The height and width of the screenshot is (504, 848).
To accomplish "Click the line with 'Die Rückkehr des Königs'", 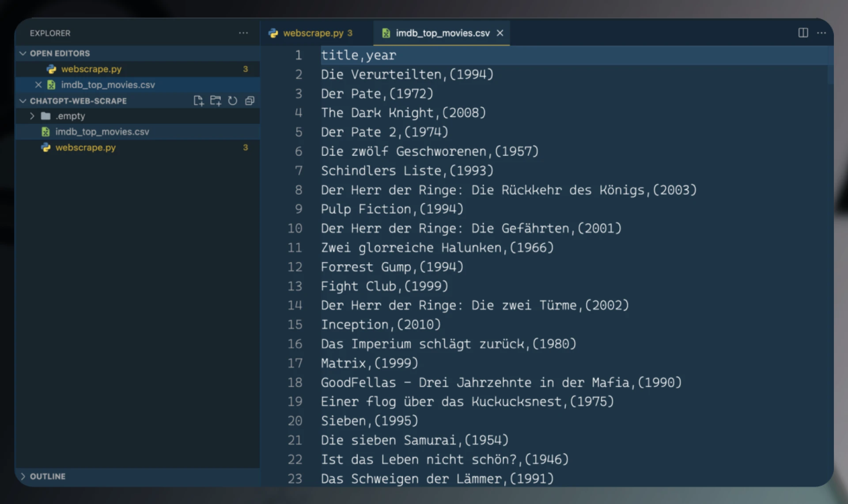I will pyautogui.click(x=508, y=190).
